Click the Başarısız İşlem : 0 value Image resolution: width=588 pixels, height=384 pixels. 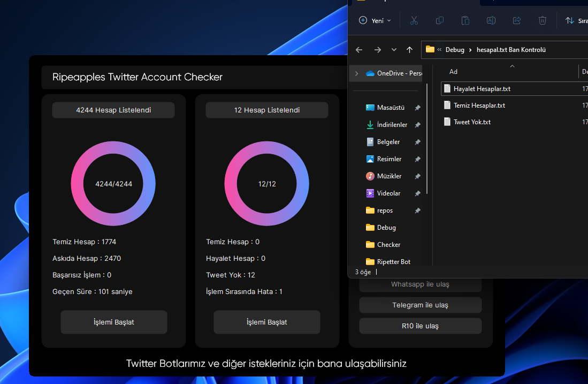(82, 275)
